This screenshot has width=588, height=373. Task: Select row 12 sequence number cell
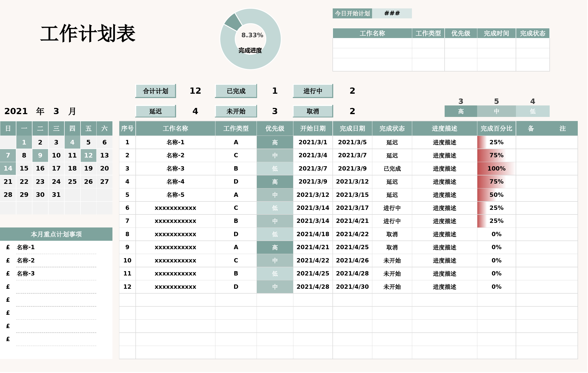(x=127, y=287)
